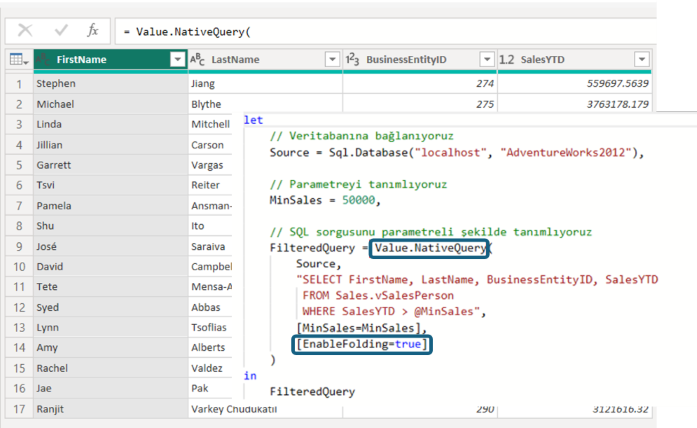Click the LastName cell 'Carson'
The height and width of the screenshot is (428, 697).
click(x=210, y=145)
